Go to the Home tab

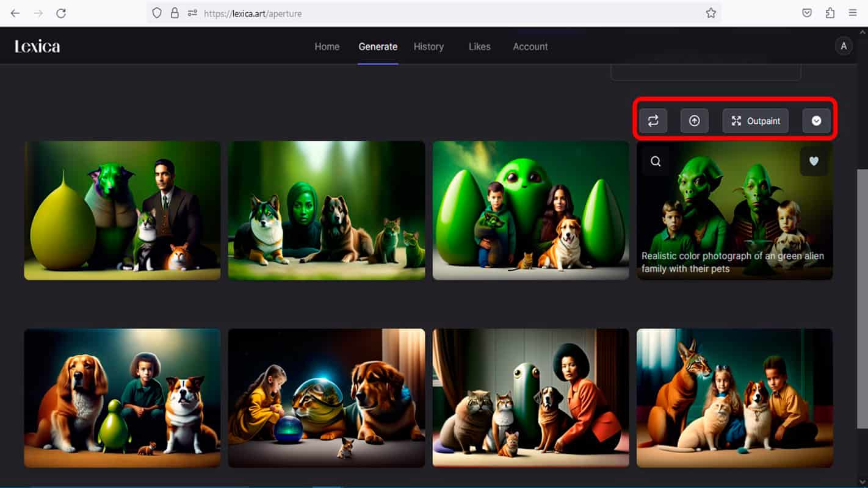pos(327,46)
